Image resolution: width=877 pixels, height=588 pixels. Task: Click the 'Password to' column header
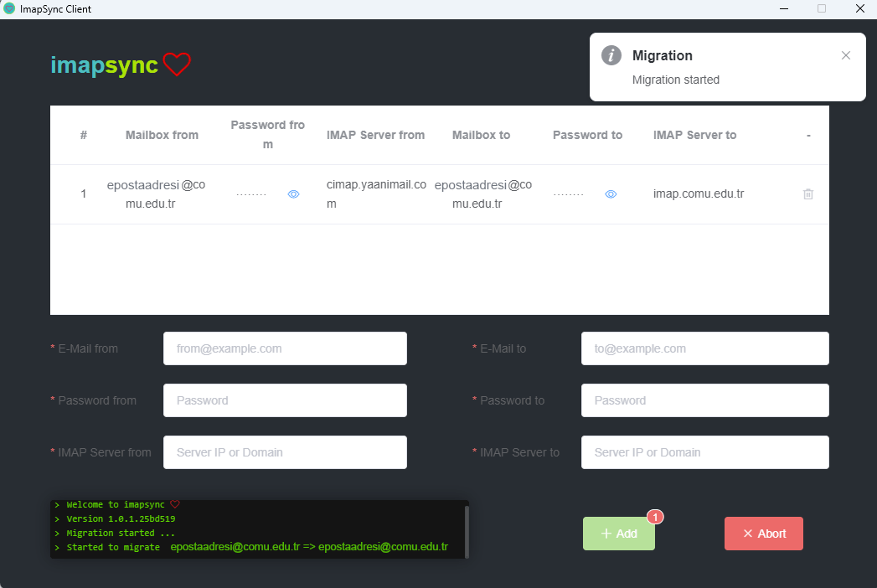[587, 135]
